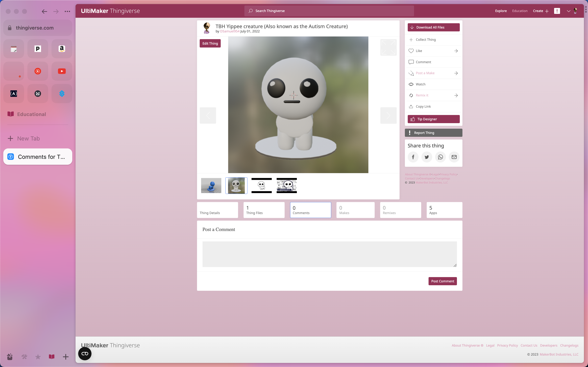Share this thing via the email icon
Screen dimensions: 588x367
(454, 157)
